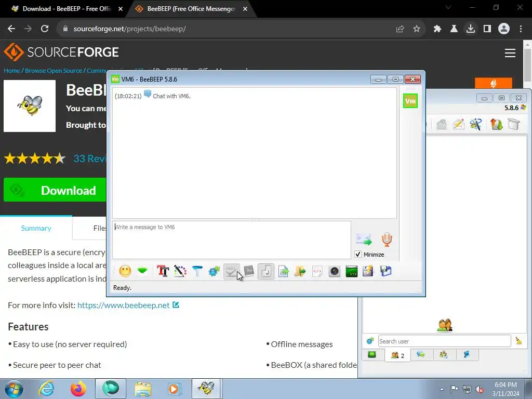Click the green Download button on SourceForge
This screenshot has width=532, height=399.
tap(55, 190)
